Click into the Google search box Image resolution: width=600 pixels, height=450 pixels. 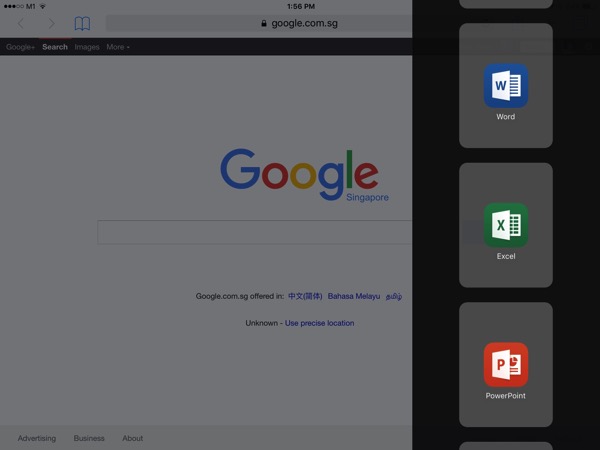tap(255, 232)
